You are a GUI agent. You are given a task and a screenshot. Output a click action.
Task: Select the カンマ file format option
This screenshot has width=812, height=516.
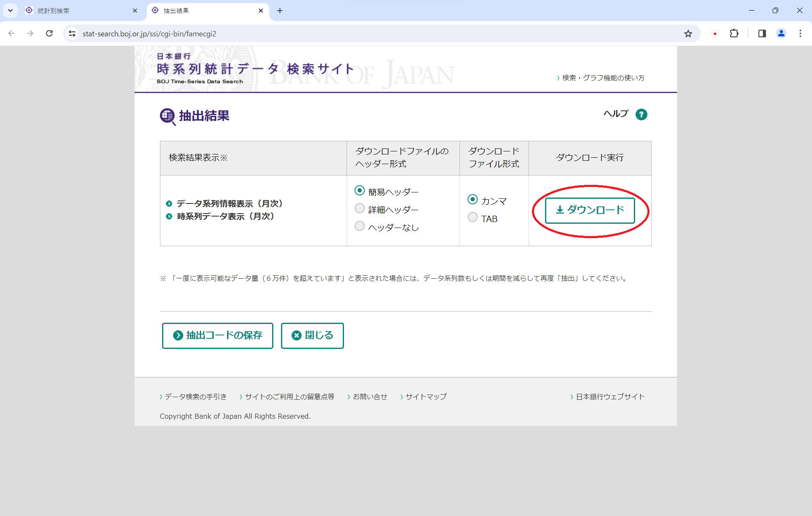pyautogui.click(x=473, y=200)
